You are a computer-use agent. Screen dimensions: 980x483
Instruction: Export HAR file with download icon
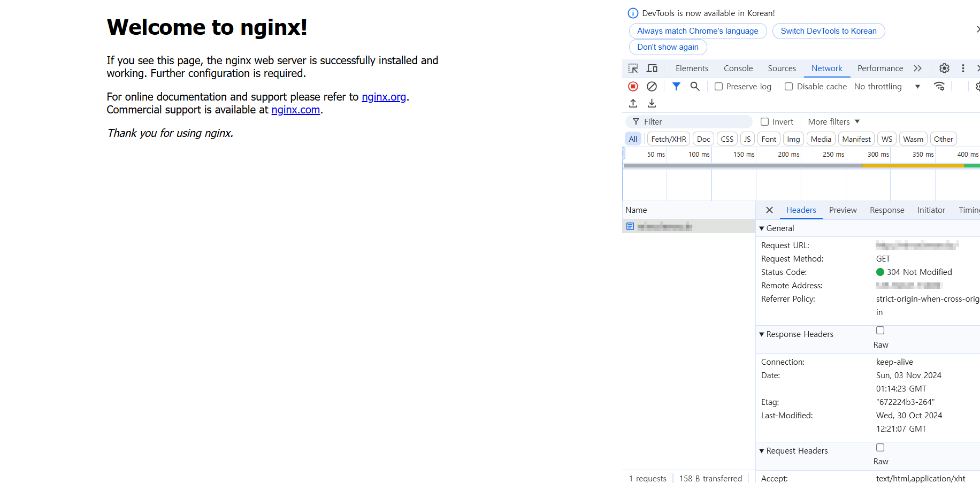652,103
